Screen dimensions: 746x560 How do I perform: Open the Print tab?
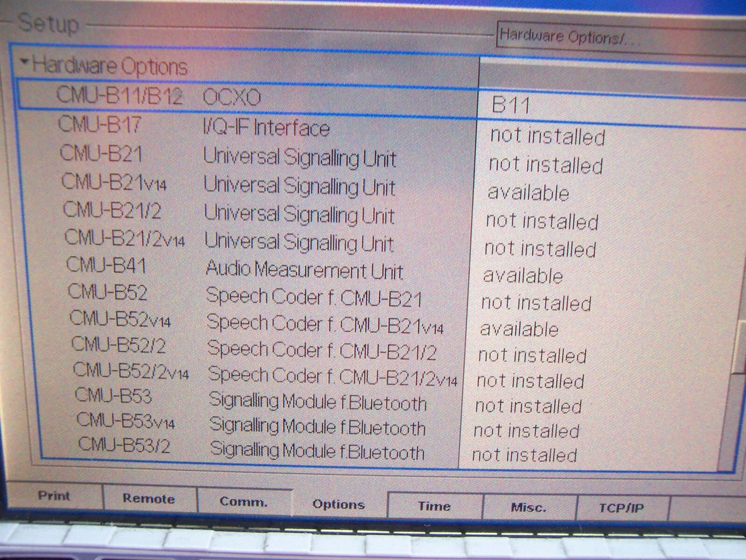54,497
